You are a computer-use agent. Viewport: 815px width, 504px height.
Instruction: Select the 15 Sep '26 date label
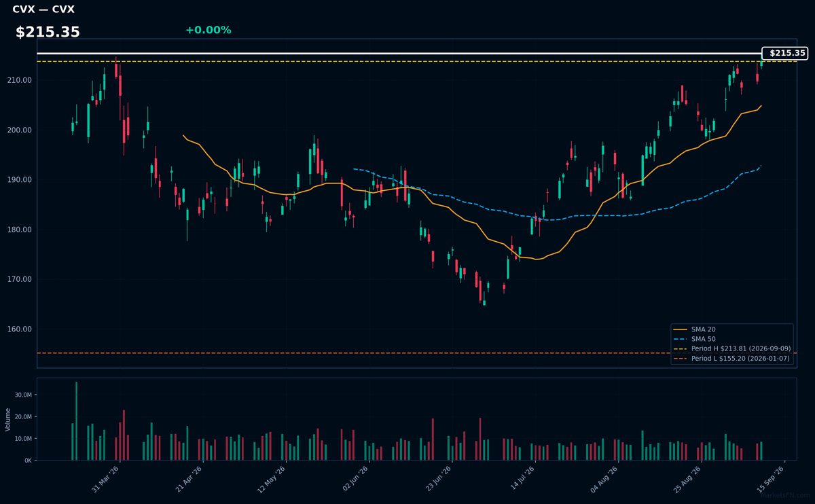pyautogui.click(x=769, y=479)
